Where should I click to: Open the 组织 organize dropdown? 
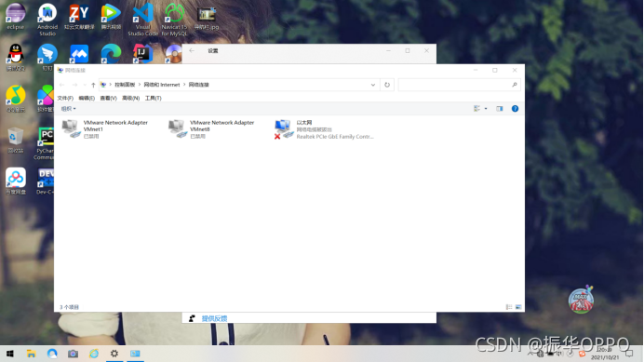click(x=68, y=109)
